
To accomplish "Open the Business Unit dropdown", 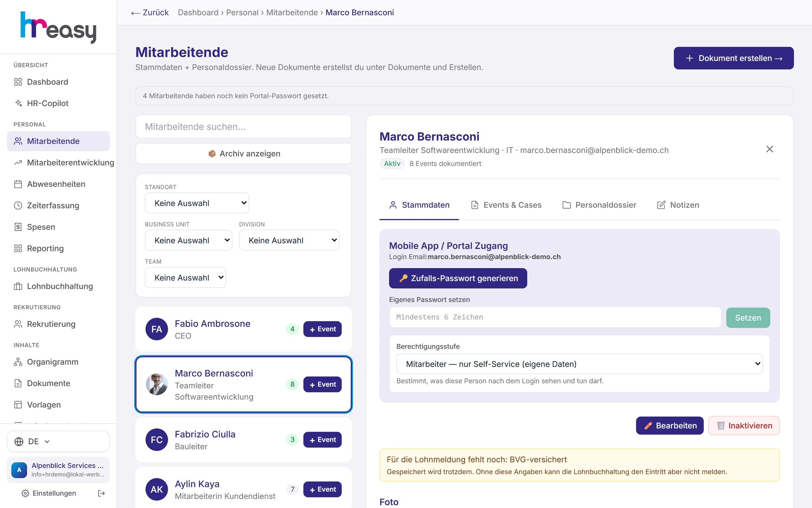I will 188,240.
